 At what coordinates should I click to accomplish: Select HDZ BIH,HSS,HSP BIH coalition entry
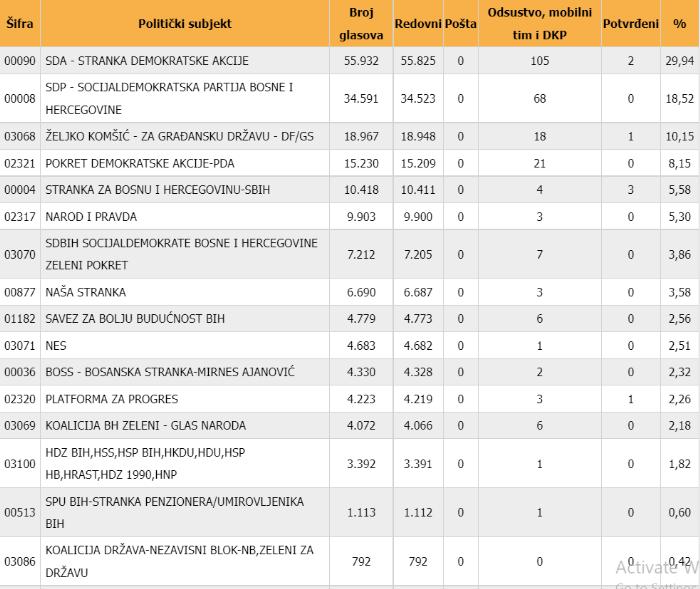click(x=145, y=463)
